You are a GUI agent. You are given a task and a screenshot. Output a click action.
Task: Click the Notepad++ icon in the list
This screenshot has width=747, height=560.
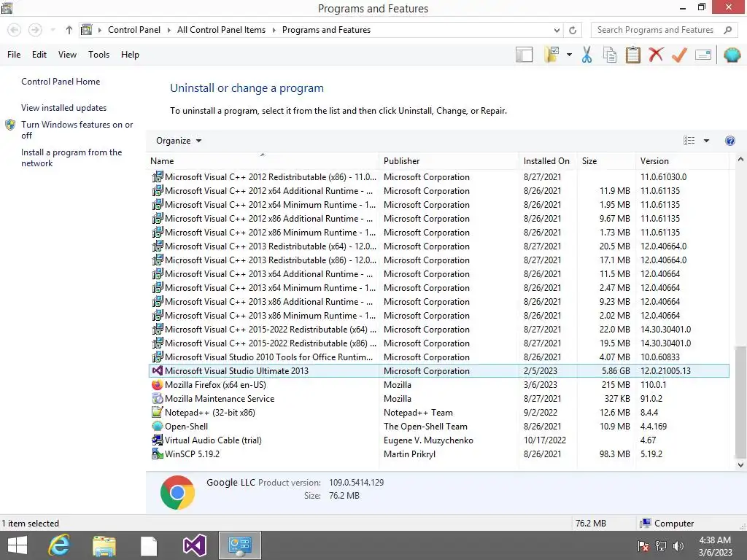tap(158, 413)
